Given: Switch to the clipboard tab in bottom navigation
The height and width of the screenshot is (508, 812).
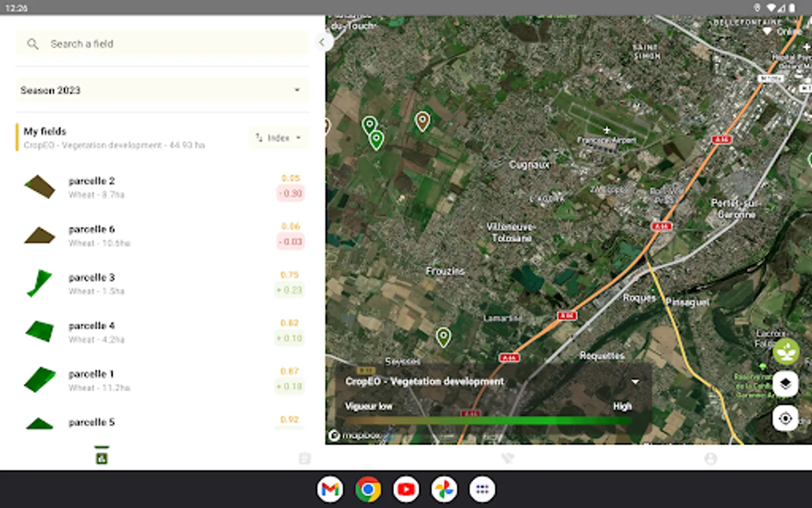Looking at the screenshot, I should point(304,458).
